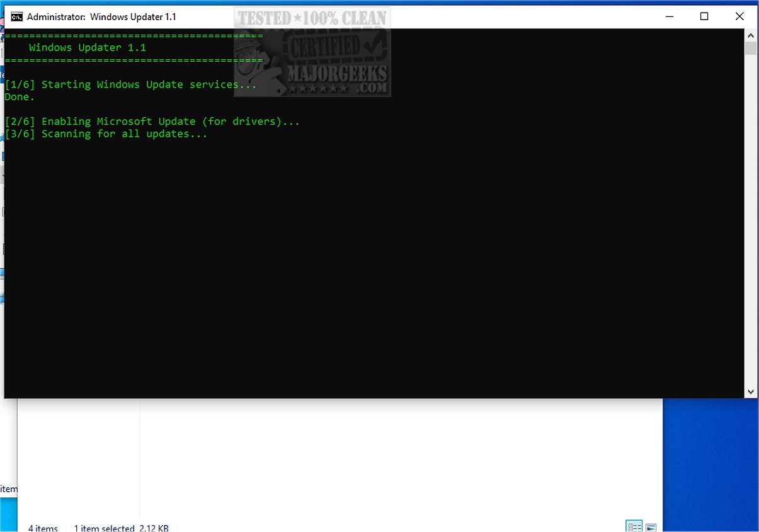Click the console scrollbar up arrow

[x=750, y=35]
